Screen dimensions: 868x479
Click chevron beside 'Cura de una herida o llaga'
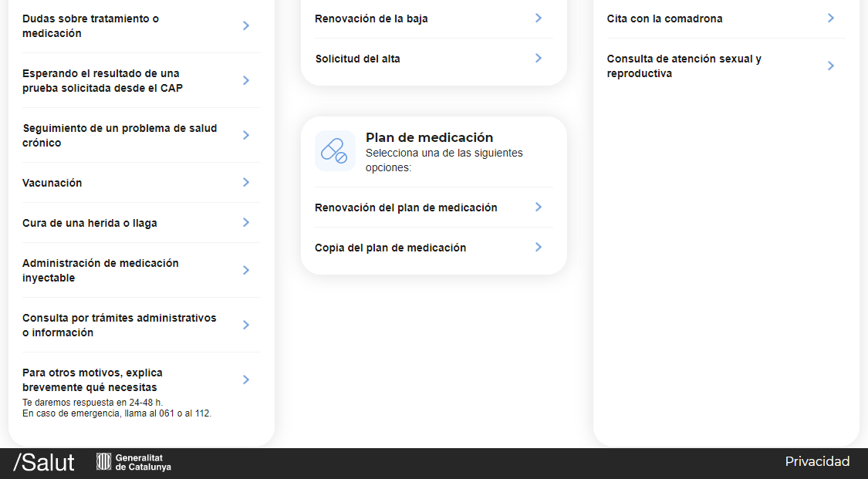tap(246, 223)
